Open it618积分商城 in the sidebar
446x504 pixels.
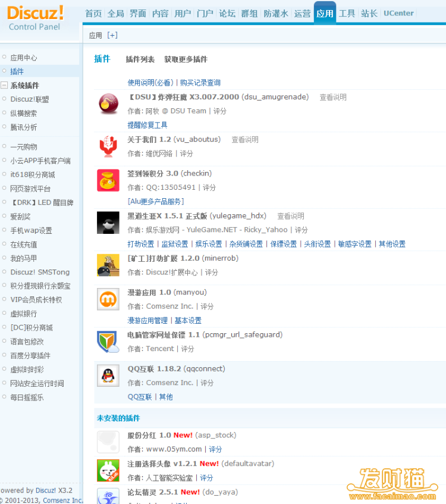coord(33,174)
